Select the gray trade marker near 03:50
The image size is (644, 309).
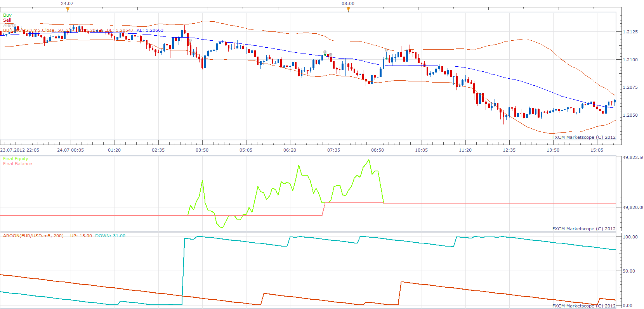click(x=190, y=40)
